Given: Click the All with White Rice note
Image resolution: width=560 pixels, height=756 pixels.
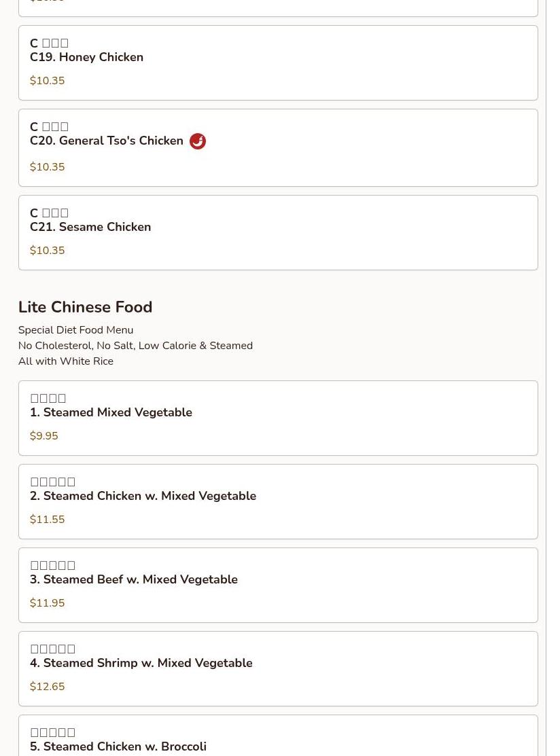Looking at the screenshot, I should coord(66,361).
